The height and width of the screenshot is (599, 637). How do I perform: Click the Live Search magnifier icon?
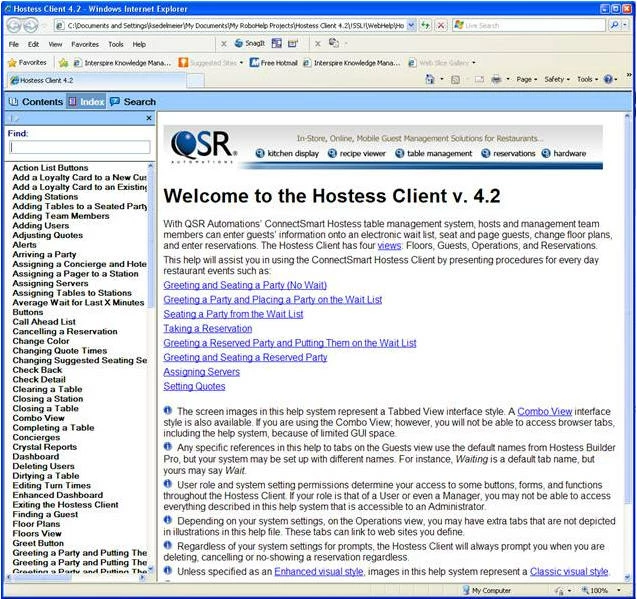[x=614, y=26]
